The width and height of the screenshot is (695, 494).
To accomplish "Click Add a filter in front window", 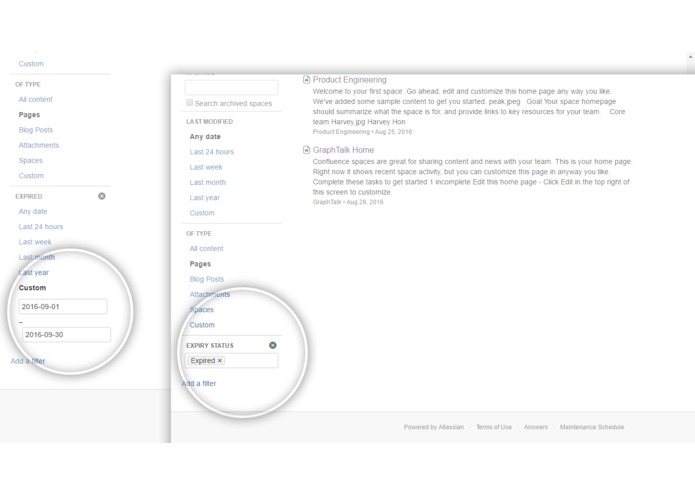I will [x=199, y=383].
